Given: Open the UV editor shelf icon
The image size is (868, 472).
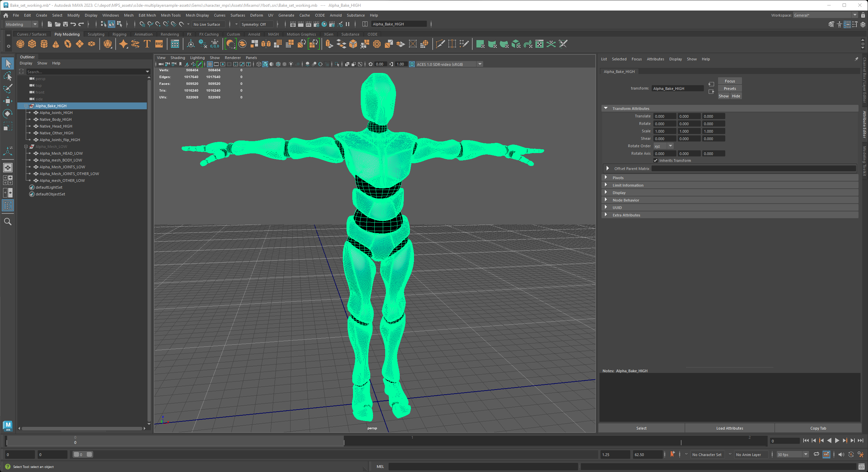Looking at the screenshot, I should [539, 44].
